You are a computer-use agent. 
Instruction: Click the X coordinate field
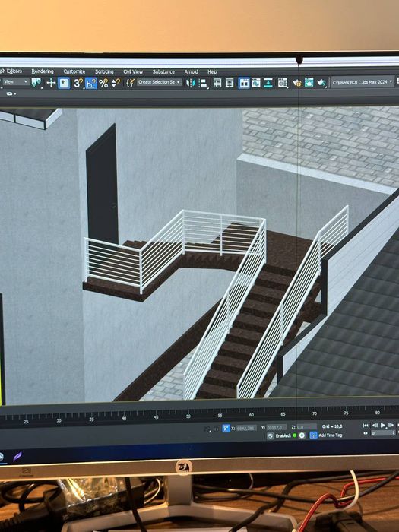tap(246, 428)
